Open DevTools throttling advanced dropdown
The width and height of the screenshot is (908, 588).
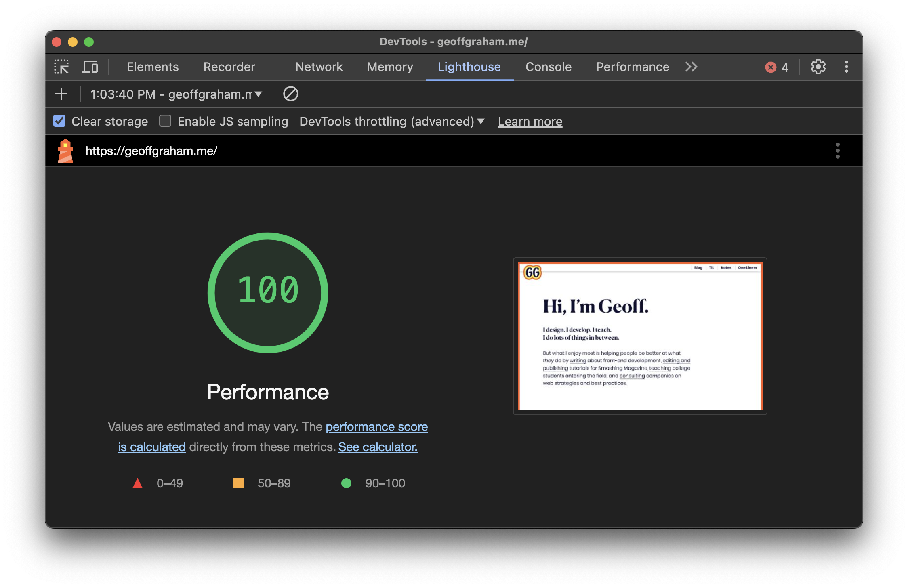coord(391,121)
